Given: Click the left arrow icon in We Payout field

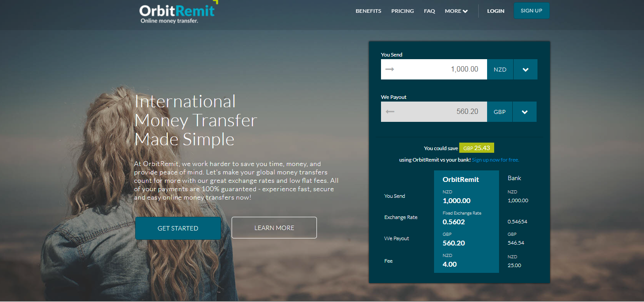Looking at the screenshot, I should point(389,112).
